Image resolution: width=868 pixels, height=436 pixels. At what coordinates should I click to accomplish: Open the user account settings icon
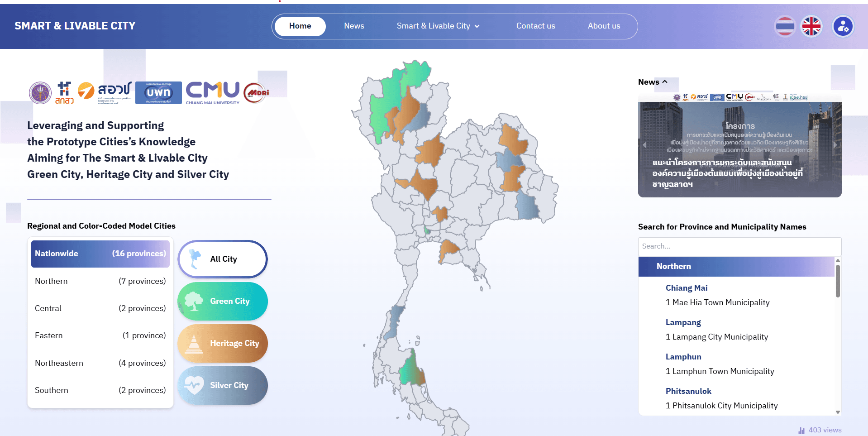(843, 26)
